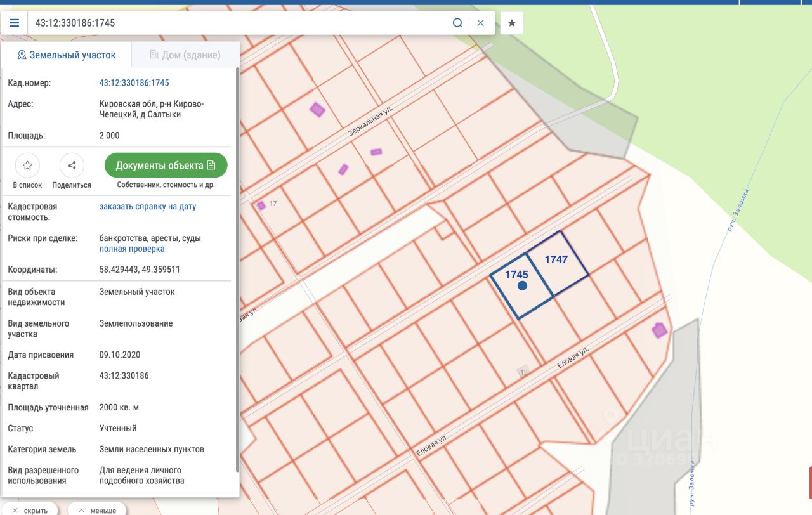Switch to Земельный участок tab
The width and height of the screenshot is (812, 515).
coord(66,55)
